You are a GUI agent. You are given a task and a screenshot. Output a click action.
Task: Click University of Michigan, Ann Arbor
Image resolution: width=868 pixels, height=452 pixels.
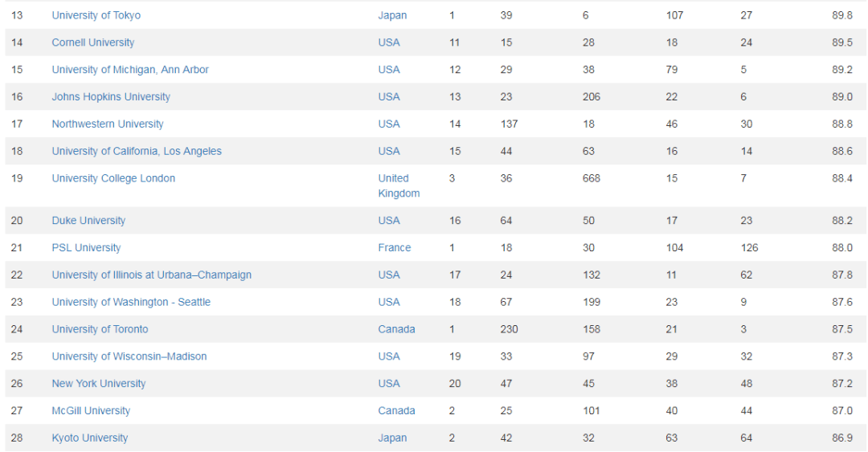click(x=130, y=70)
